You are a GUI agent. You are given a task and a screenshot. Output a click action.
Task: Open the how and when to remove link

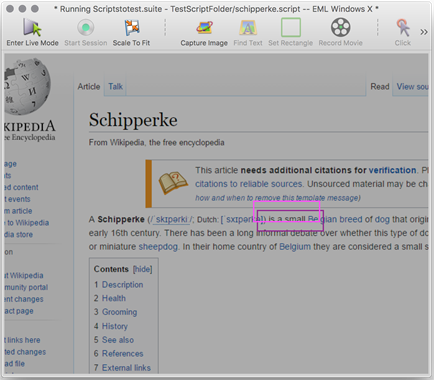click(277, 198)
